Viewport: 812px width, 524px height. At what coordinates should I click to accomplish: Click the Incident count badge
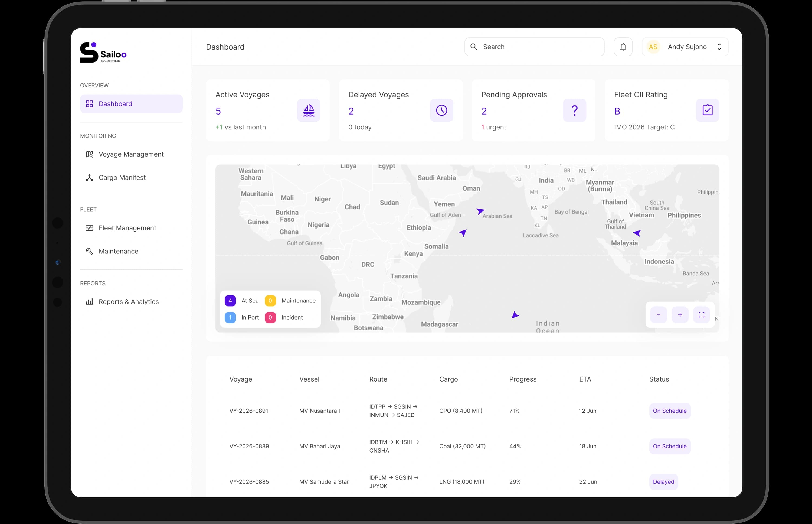pyautogui.click(x=270, y=317)
